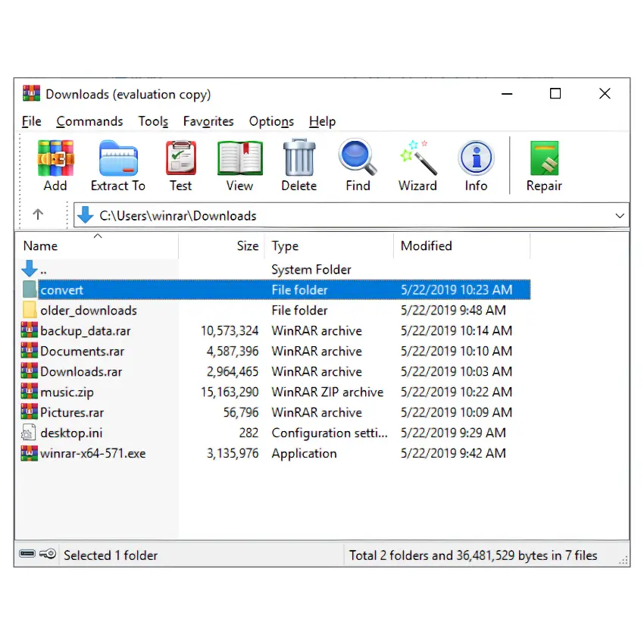
Task: Select the older_downloads folder name
Action: tap(89, 311)
